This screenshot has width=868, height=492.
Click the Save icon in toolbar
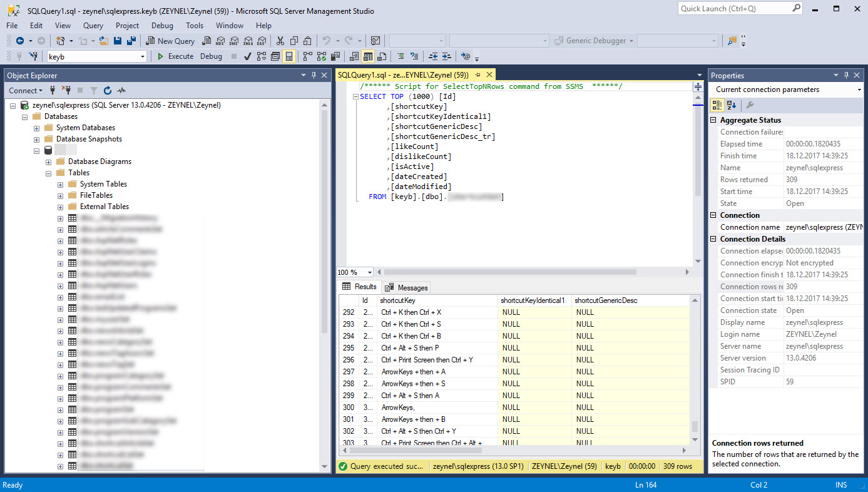[x=118, y=41]
